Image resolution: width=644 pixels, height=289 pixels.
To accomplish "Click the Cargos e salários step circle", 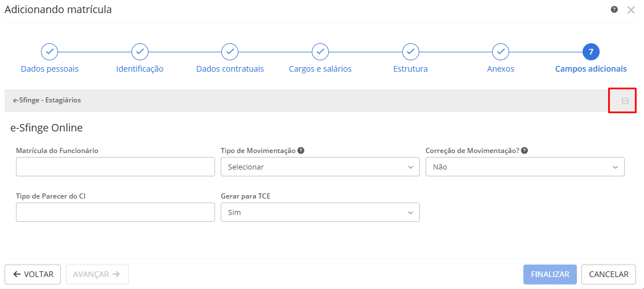I will click(320, 52).
